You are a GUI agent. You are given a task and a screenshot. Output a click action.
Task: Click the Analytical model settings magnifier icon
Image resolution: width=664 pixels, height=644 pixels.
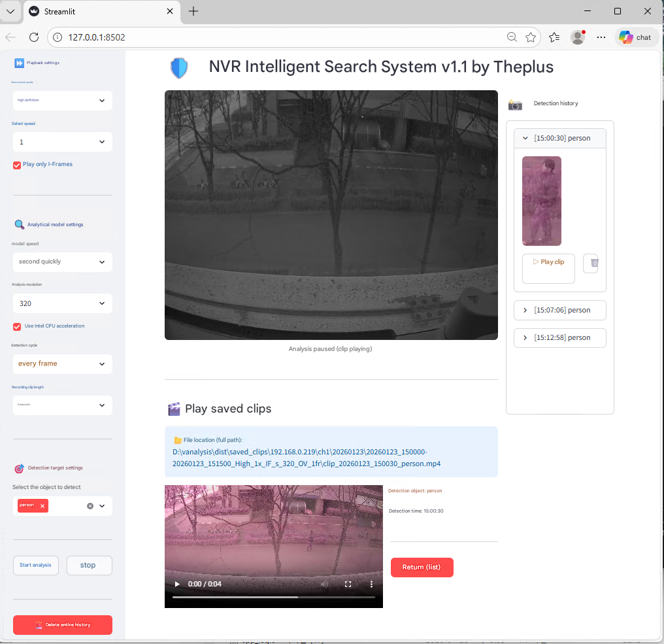coord(18,224)
